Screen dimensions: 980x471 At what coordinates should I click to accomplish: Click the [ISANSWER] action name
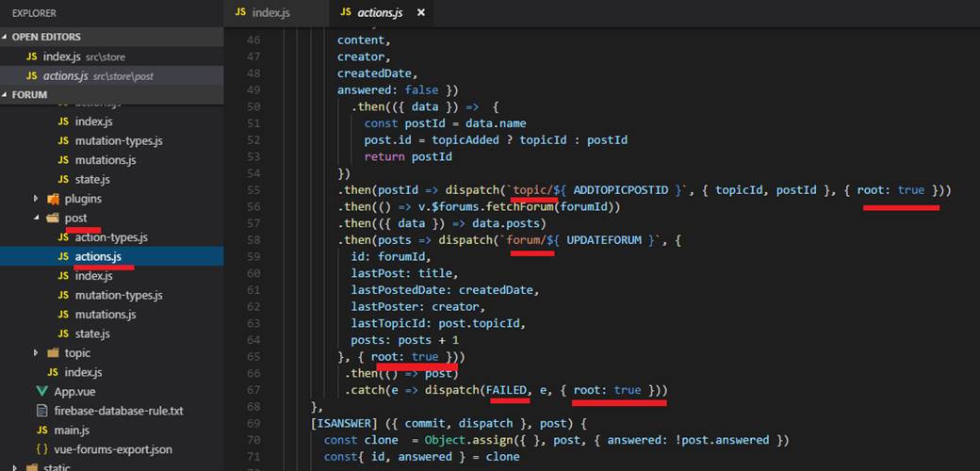coord(344,423)
